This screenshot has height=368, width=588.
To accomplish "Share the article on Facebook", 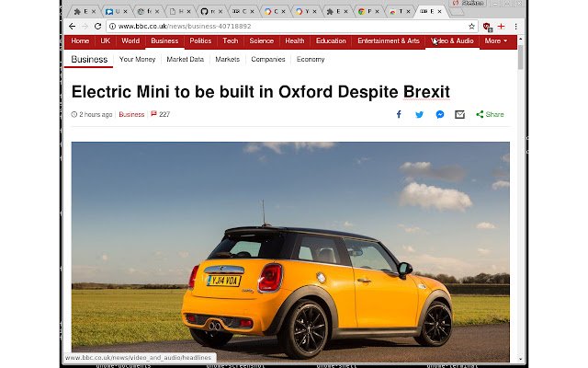I will tap(399, 114).
